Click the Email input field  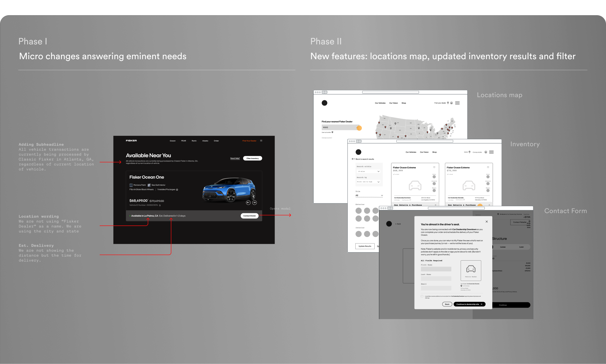click(x=436, y=288)
